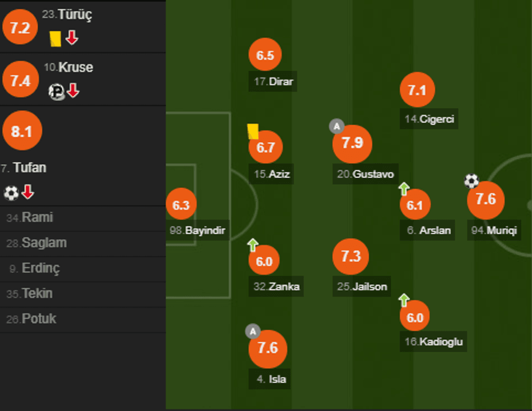Click the red substituted-off arrow under Tufan
Viewport: 532px width, 411px height.
(28, 192)
